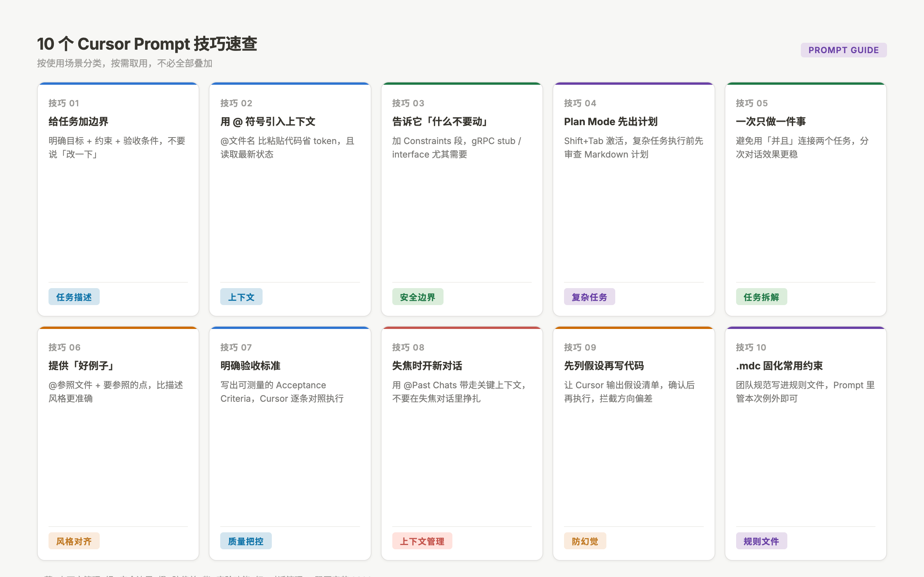The width and height of the screenshot is (924, 577).
Task: Click the label 技巧 04
Action: pyautogui.click(x=580, y=103)
